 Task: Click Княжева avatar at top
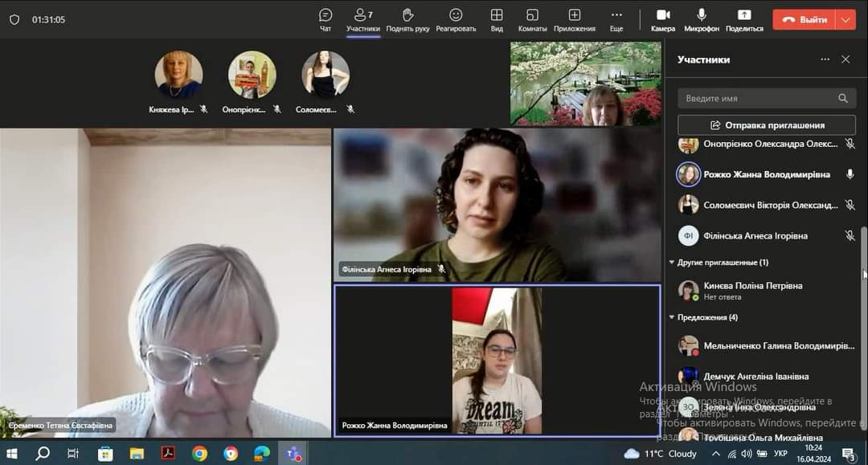[178, 75]
